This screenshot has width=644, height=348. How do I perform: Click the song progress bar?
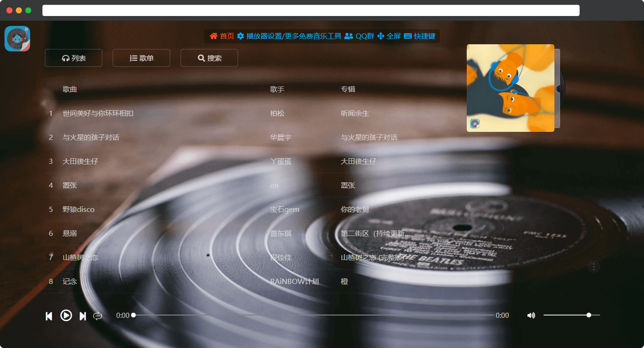(314, 315)
